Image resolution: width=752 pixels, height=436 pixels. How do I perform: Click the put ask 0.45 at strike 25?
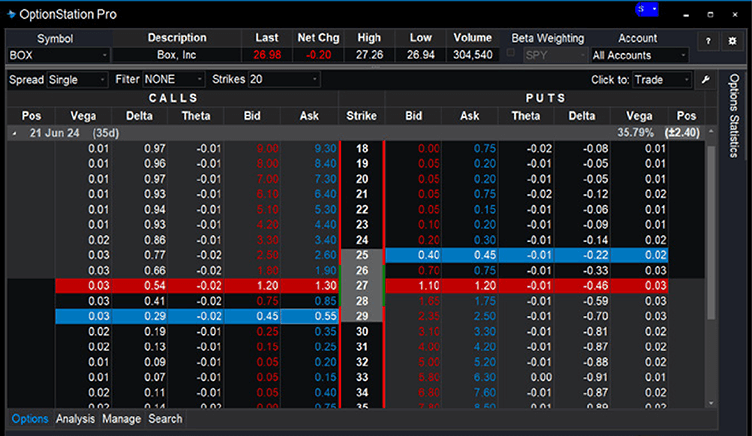470,255
